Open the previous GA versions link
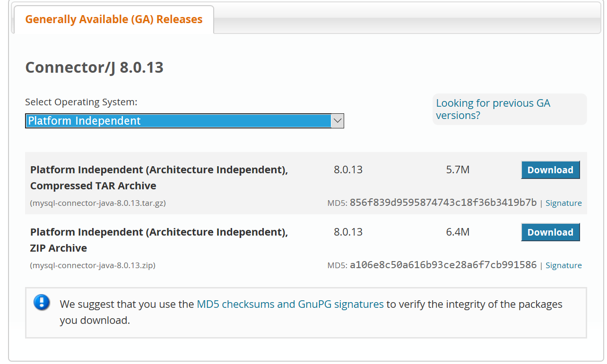Screen dimensions: 607x364 [493, 109]
